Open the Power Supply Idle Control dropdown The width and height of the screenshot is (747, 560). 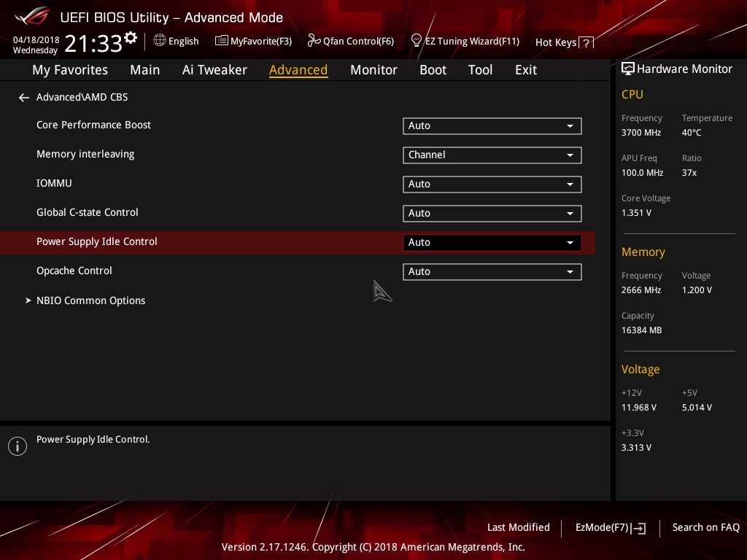(x=492, y=242)
